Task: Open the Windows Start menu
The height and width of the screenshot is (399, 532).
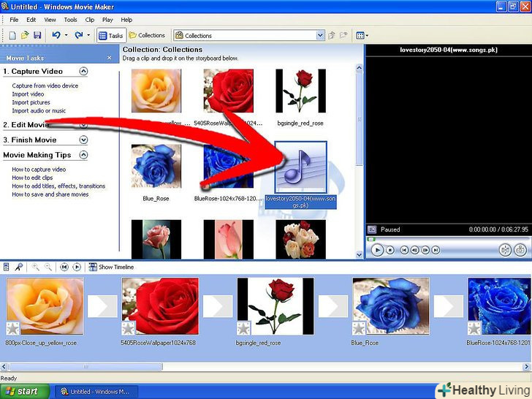Action: click(x=24, y=392)
